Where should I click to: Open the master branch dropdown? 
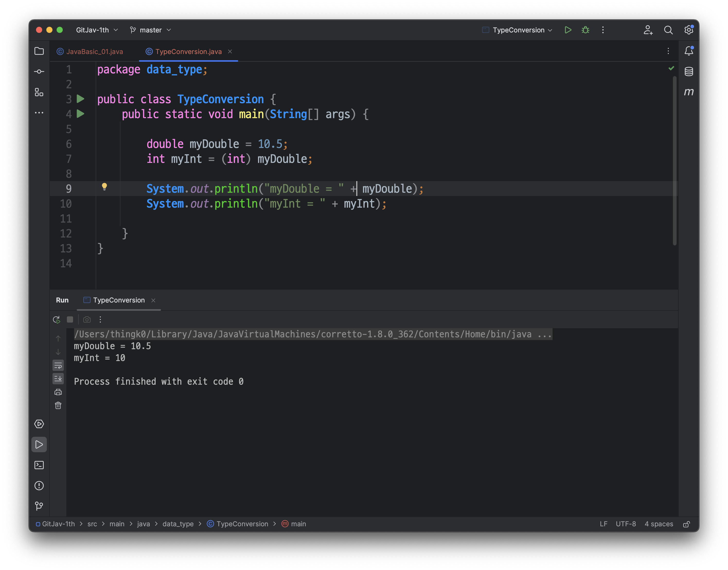pyautogui.click(x=150, y=30)
